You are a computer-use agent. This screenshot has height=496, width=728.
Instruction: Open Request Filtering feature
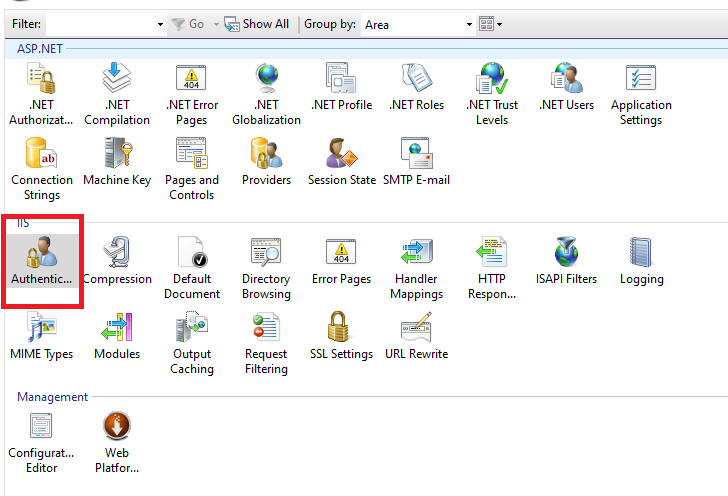point(266,343)
